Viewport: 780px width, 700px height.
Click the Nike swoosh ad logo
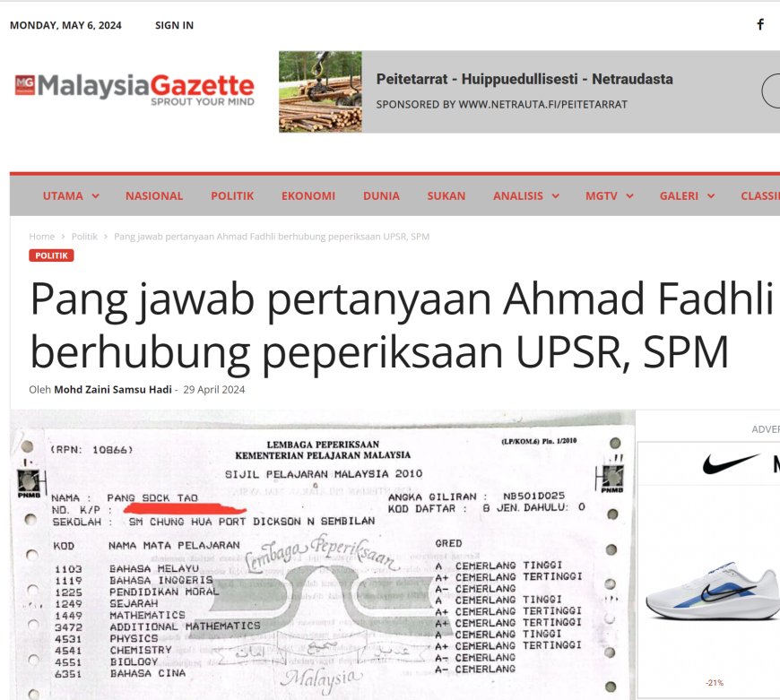click(731, 463)
